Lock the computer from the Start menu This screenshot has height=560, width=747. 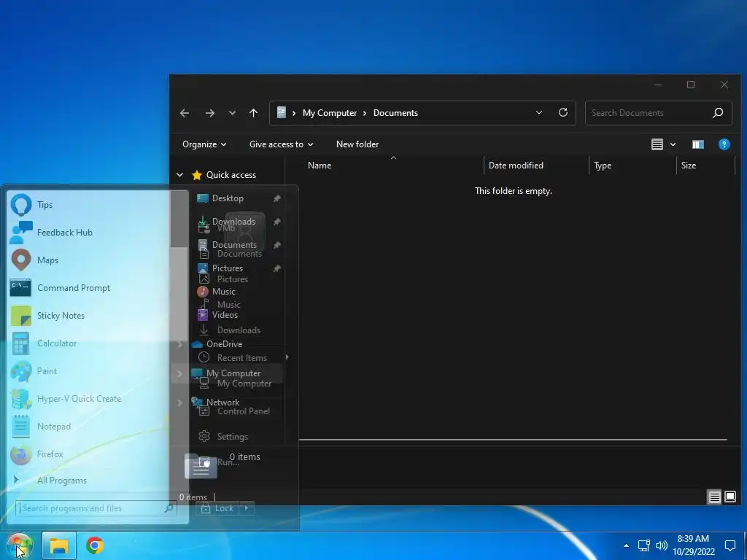(217, 508)
